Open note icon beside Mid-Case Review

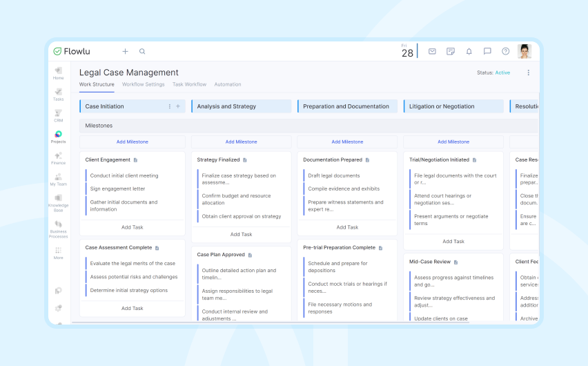coord(456,262)
